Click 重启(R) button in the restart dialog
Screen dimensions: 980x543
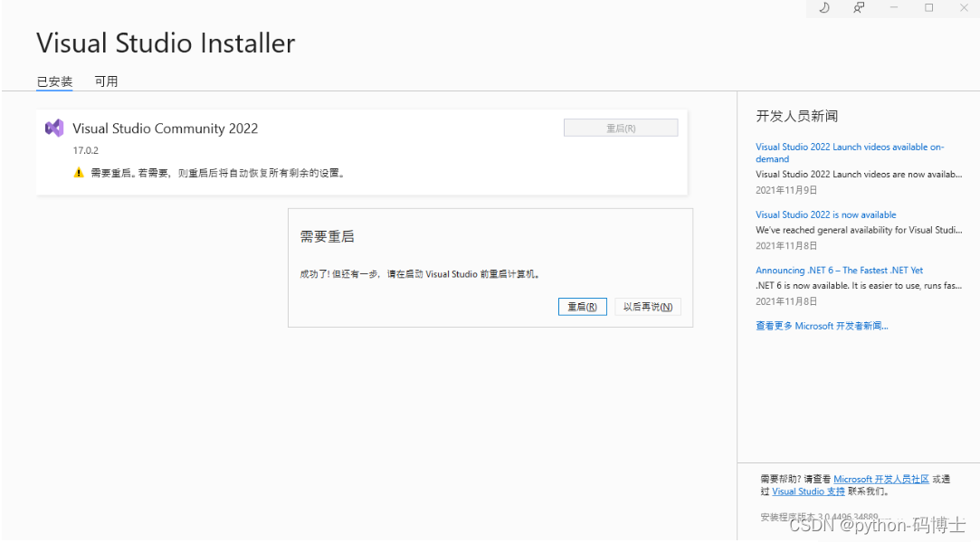pyautogui.click(x=583, y=307)
